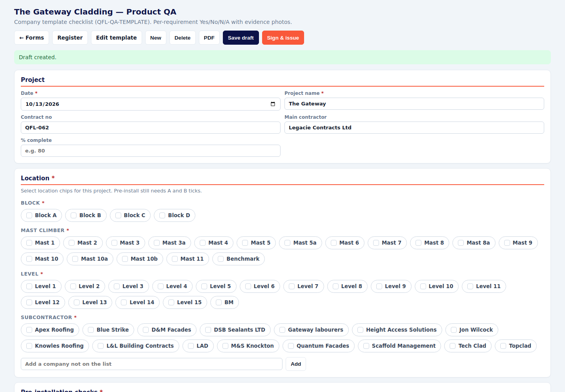Select Mast 3a
Viewport: 565px width, 392px height.
pos(169,243)
